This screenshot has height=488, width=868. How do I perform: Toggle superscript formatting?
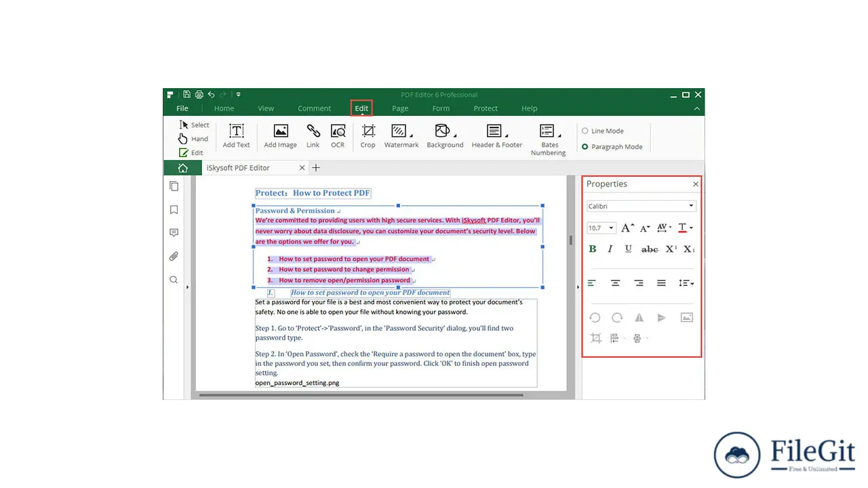tap(671, 249)
